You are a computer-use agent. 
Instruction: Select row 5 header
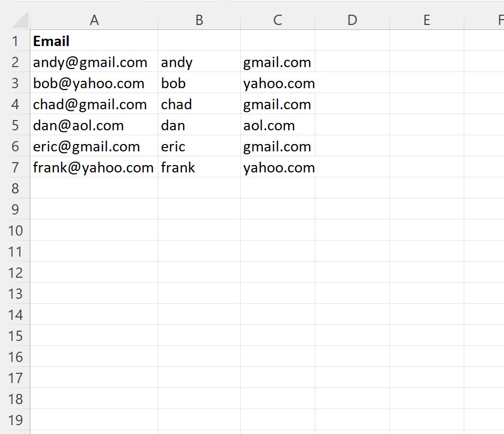[15, 125]
